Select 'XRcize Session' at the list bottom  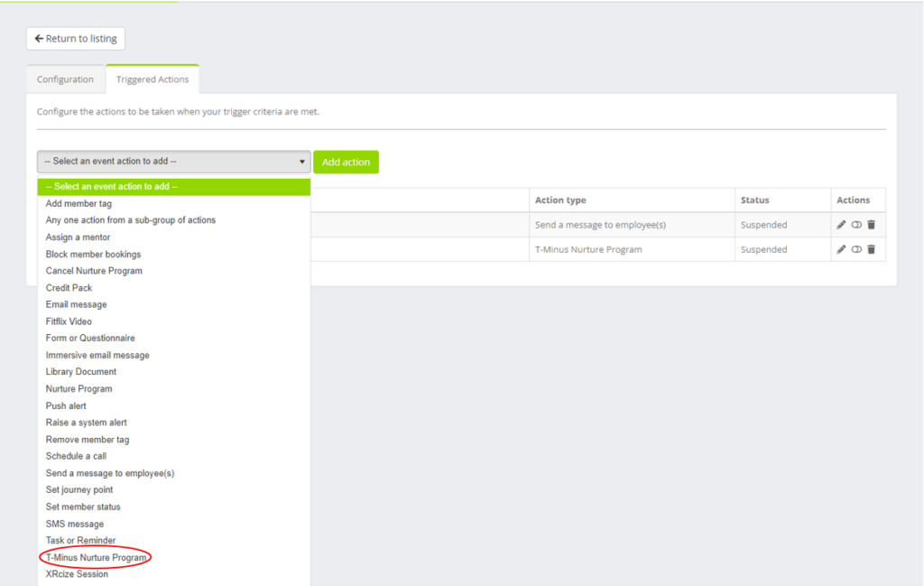[76, 574]
